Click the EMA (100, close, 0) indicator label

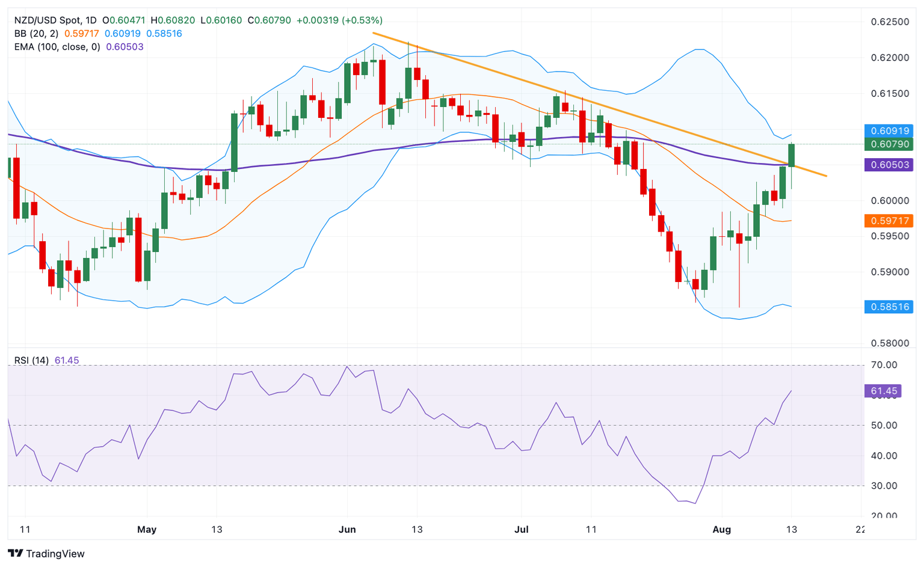click(x=58, y=47)
